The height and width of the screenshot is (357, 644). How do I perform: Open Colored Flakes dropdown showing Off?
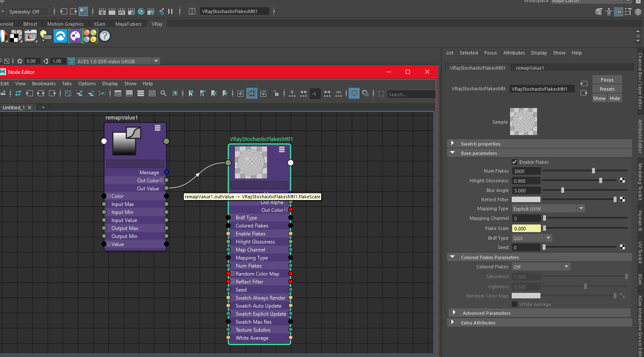coord(541,267)
